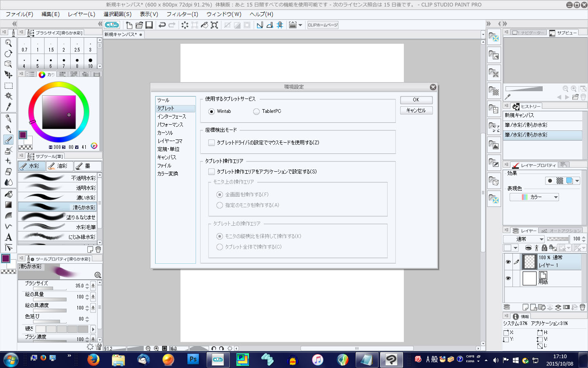The image size is (588, 368).
Task: Open Photoshop from the taskbar
Action: click(x=193, y=359)
